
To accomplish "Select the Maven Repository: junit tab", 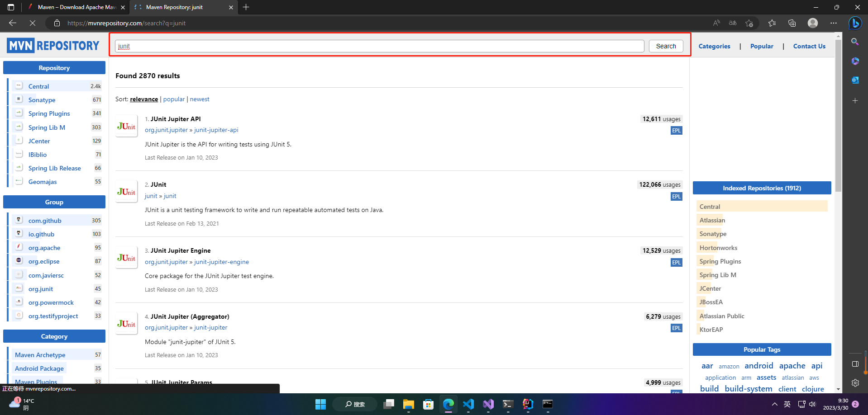I will coord(184,7).
